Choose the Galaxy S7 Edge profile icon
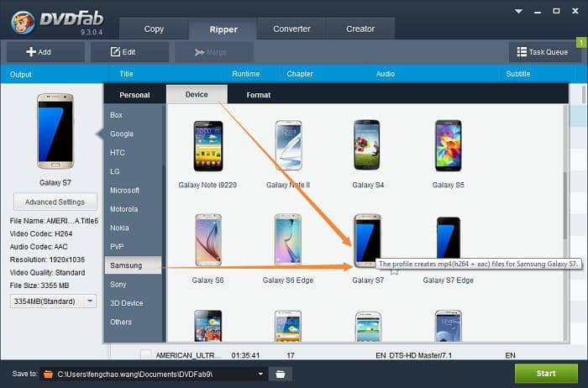The width and height of the screenshot is (588, 388). coord(448,238)
